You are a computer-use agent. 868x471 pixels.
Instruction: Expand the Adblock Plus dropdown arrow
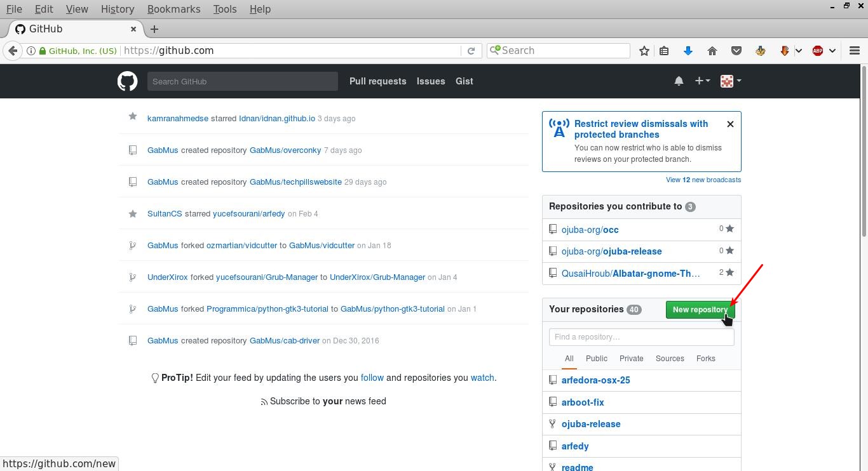(x=832, y=51)
